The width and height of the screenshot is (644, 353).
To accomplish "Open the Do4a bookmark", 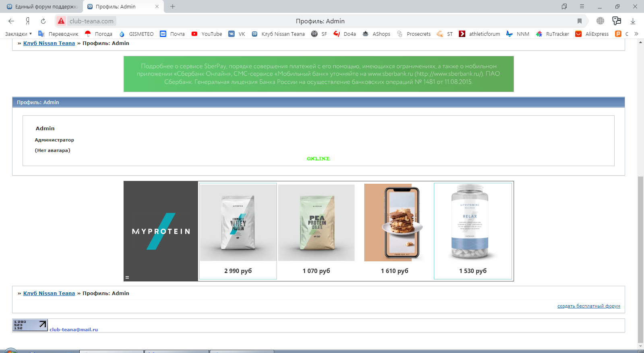I will point(345,34).
